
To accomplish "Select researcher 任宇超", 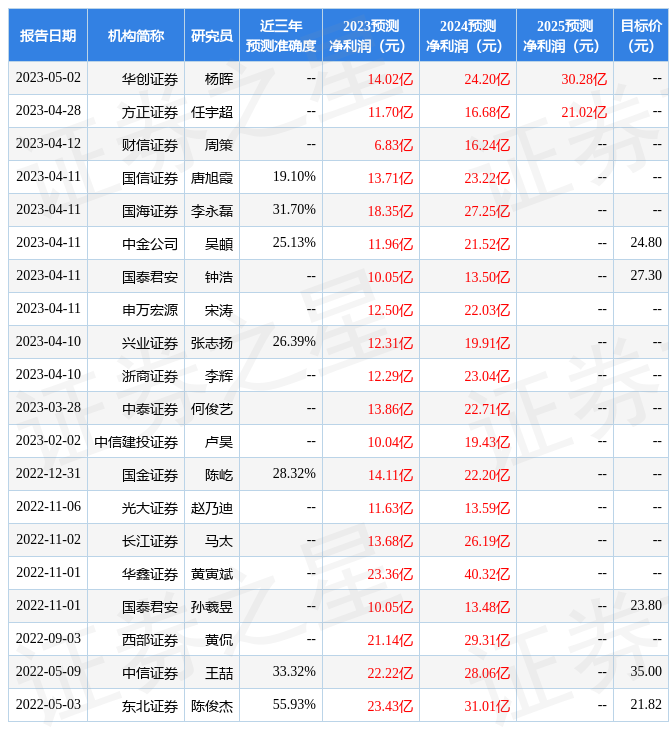I will [212, 112].
